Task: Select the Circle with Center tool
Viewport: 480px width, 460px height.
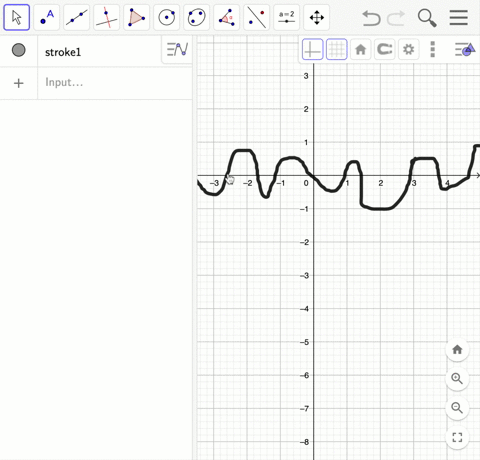Action: (167, 17)
